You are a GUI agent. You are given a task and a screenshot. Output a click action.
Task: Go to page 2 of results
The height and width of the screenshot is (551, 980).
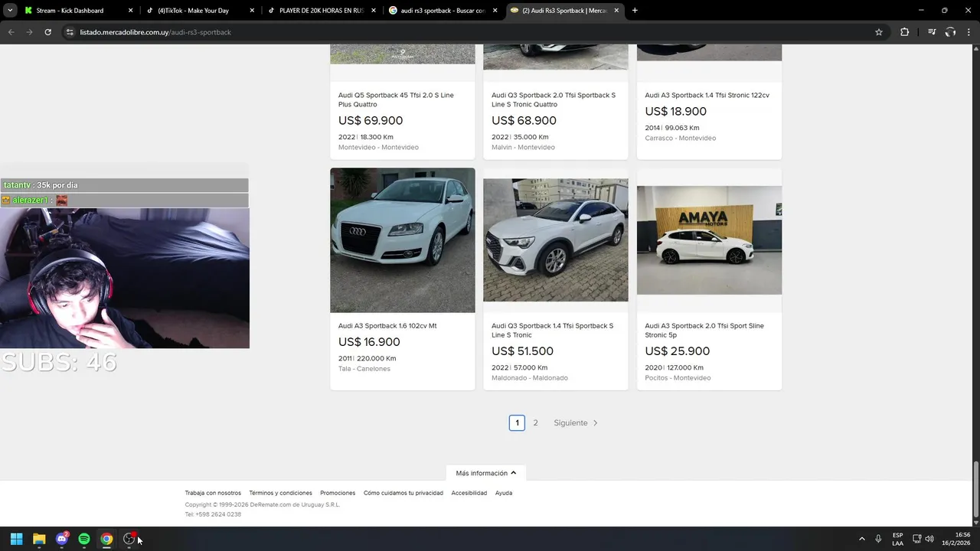(535, 422)
